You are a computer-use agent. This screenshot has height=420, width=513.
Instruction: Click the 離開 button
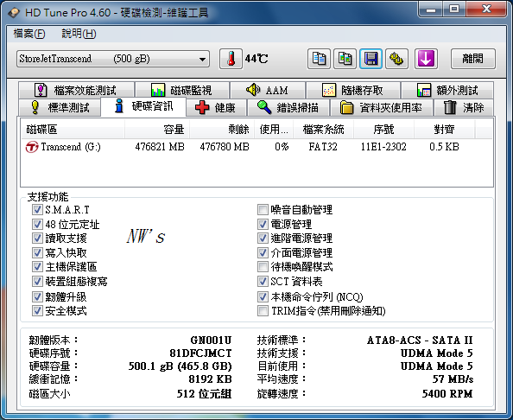pos(472,59)
